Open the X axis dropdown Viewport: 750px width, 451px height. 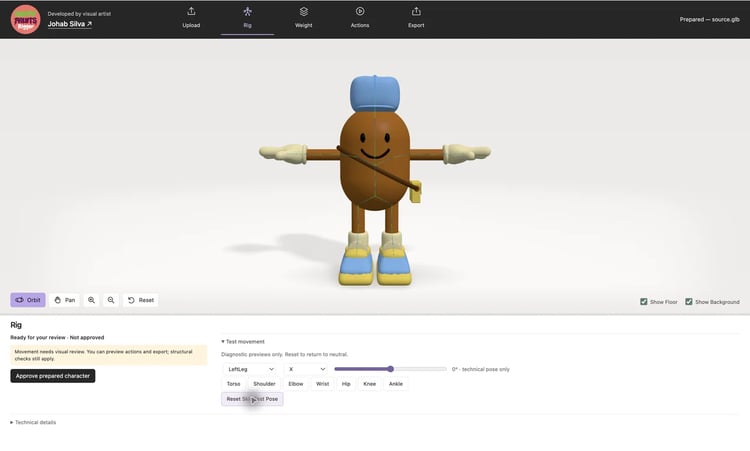pos(307,369)
